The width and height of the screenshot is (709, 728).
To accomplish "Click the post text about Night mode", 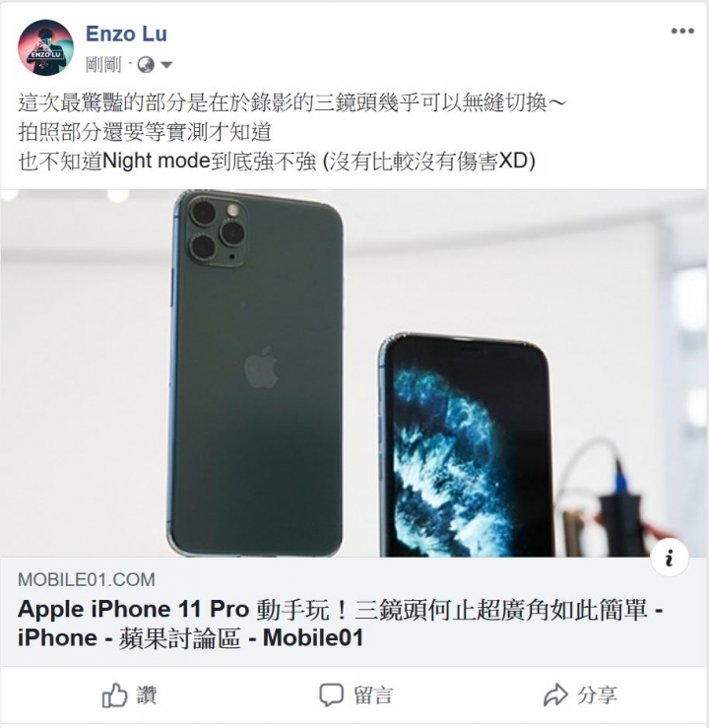I will click(277, 162).
